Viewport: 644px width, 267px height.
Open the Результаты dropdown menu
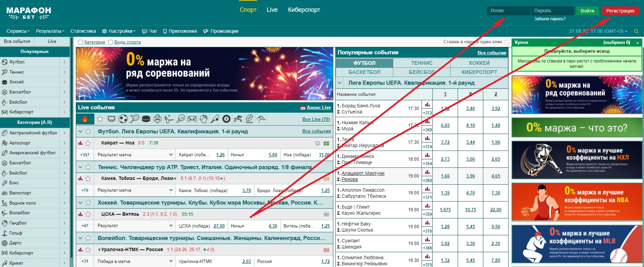[x=50, y=31]
